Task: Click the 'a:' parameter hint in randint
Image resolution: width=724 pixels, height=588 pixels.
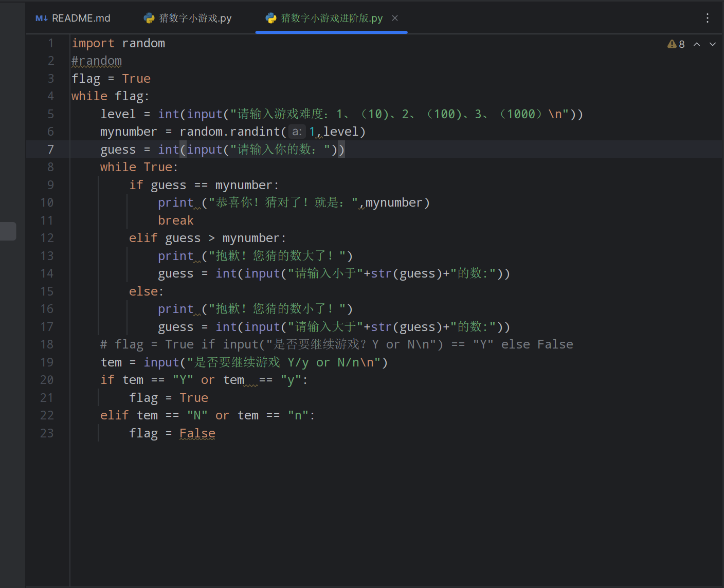Action: click(x=297, y=132)
